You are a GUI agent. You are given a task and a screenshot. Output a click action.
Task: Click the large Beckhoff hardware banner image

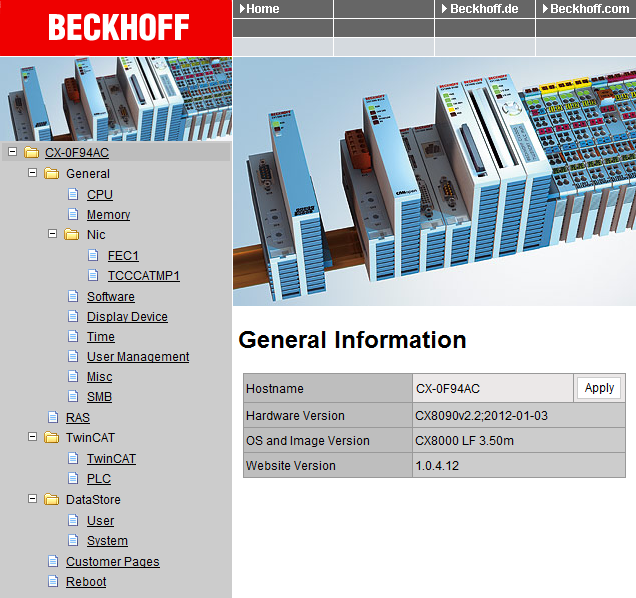click(434, 181)
